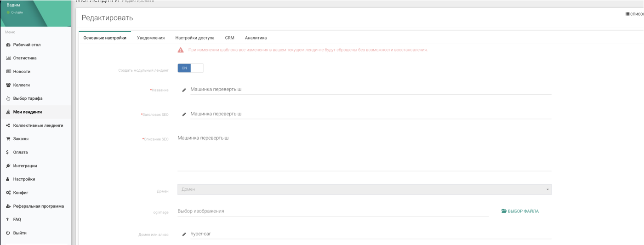This screenshot has width=644, height=245.
Task: Click the Новости newspaper icon
Action: click(8, 72)
